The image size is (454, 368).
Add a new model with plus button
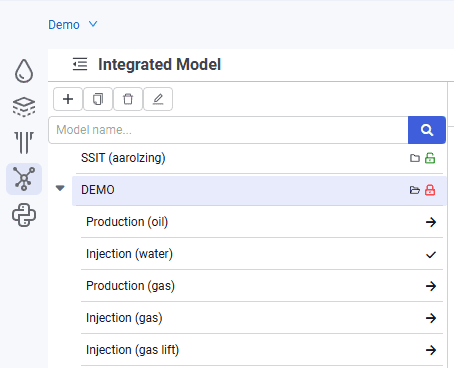(68, 99)
